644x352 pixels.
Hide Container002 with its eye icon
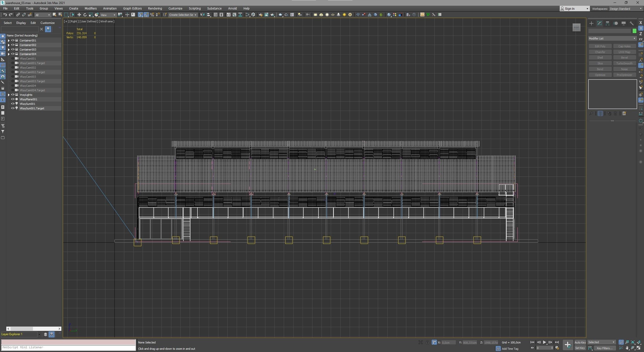[13, 45]
